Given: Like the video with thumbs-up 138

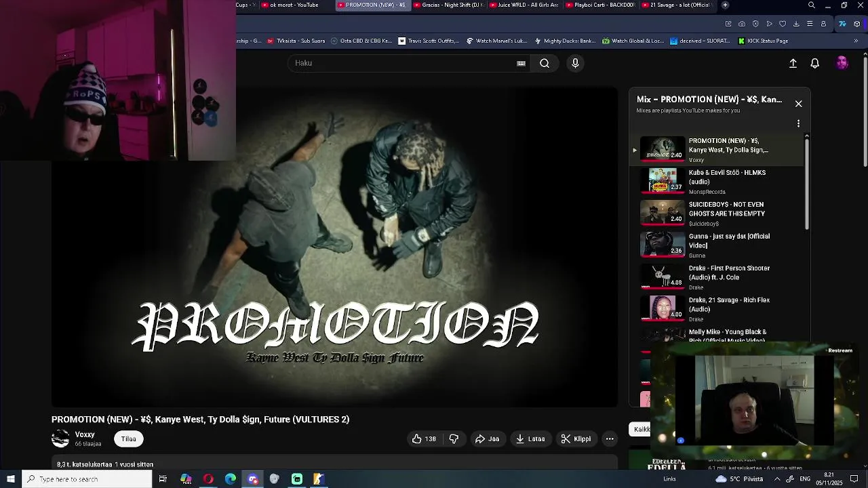Looking at the screenshot, I should pos(424,439).
